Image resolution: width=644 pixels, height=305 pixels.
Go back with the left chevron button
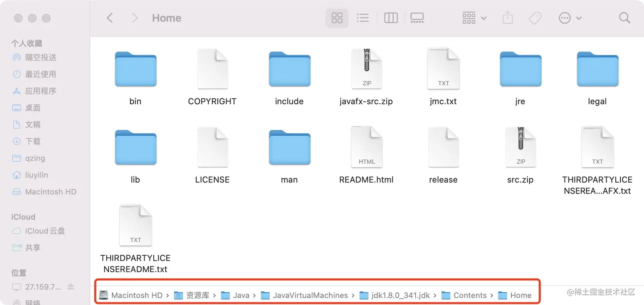pyautogui.click(x=110, y=18)
